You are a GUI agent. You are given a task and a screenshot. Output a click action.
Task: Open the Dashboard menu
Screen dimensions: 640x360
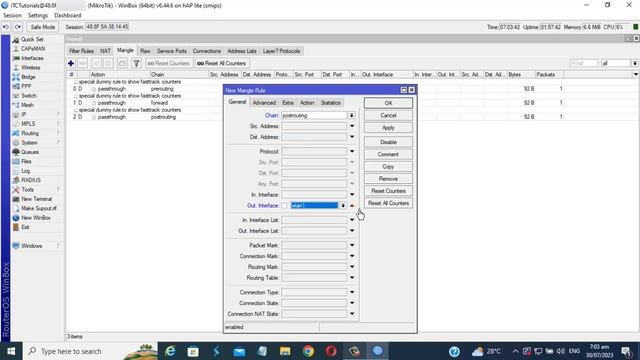(68, 16)
